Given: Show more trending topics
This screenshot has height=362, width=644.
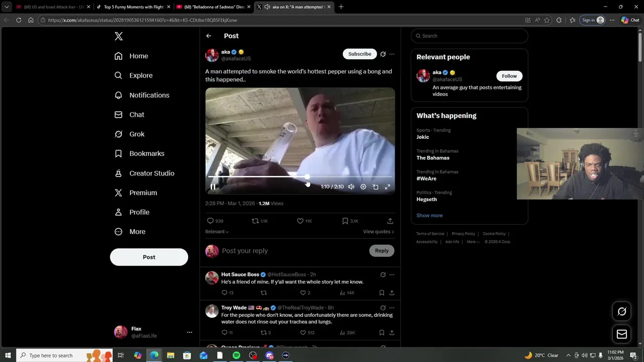Looking at the screenshot, I should pyautogui.click(x=430, y=215).
